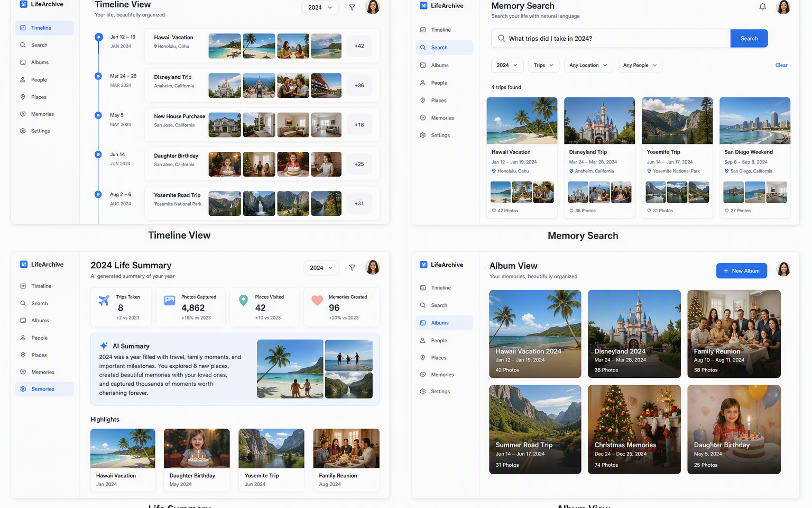This screenshot has width=812, height=508.
Task: Open the Any People dropdown
Action: (640, 65)
